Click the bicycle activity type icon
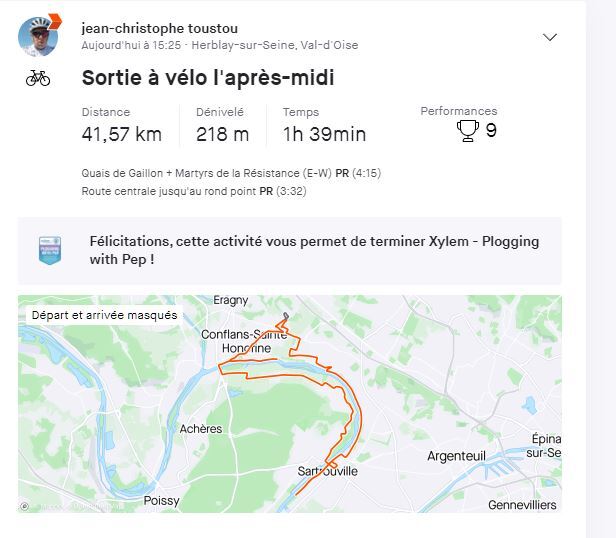Screen dimensions: 616x538 pos(38,78)
